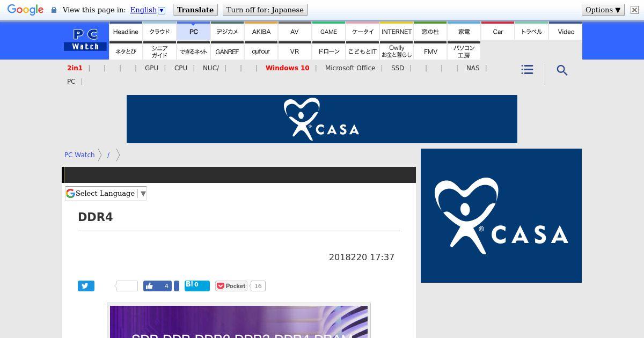644x338 pixels.
Task: Click the Pocket count 16
Action: coord(258,286)
